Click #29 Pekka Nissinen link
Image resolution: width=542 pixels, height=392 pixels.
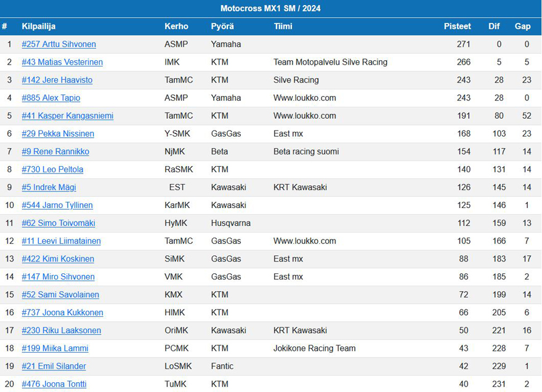tap(58, 134)
